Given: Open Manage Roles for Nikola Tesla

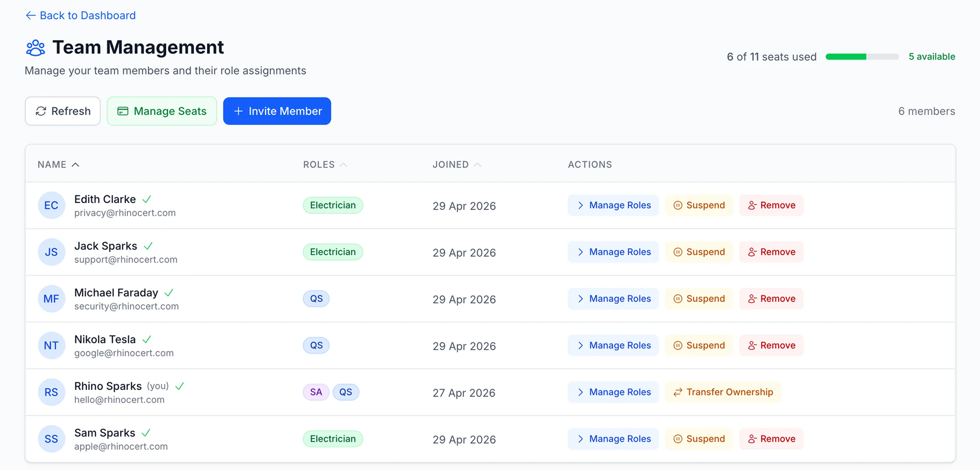Looking at the screenshot, I should [x=613, y=345].
